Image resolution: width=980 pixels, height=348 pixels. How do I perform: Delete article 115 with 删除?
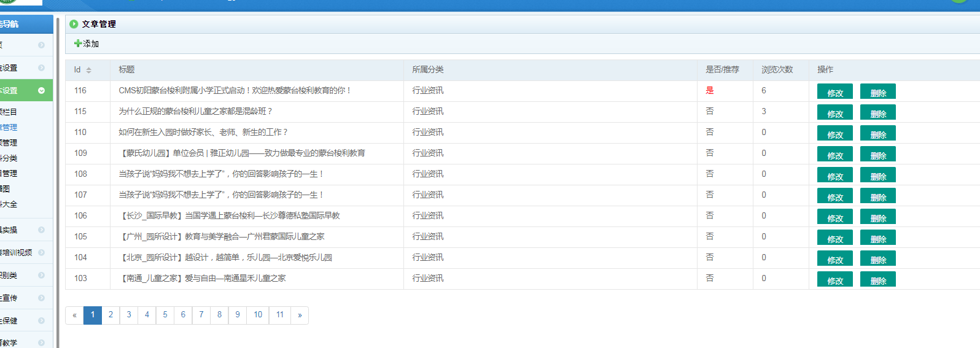[x=878, y=112]
